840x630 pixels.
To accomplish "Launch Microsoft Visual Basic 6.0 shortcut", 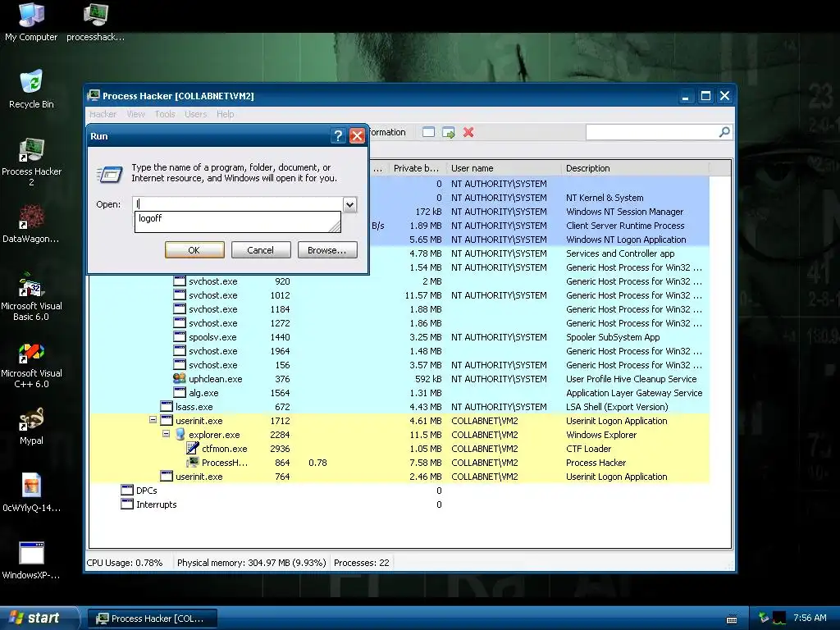I will 31,296.
